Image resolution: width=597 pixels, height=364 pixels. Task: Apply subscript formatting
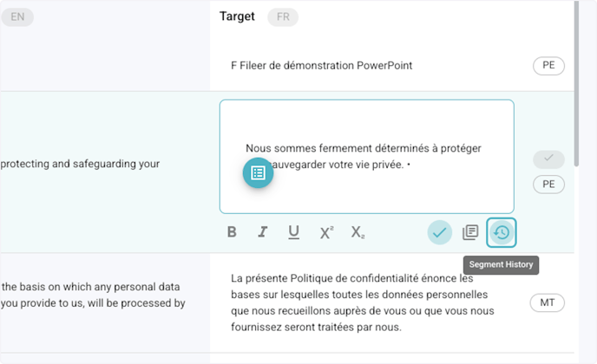358,232
